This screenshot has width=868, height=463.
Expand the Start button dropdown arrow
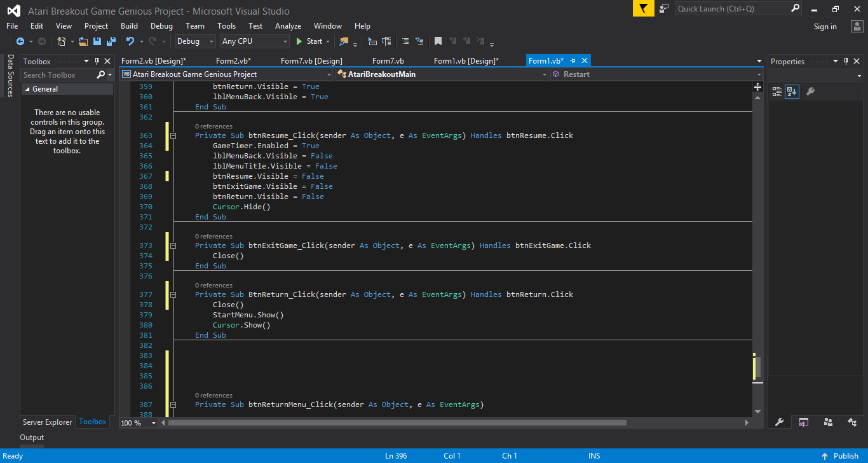tap(328, 41)
